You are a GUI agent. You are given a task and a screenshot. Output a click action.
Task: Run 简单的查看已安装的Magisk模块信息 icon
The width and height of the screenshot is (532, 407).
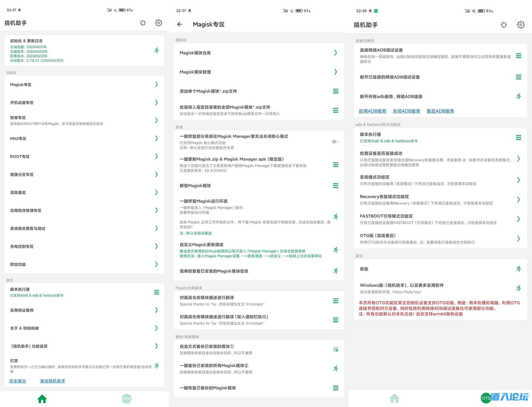(336, 271)
